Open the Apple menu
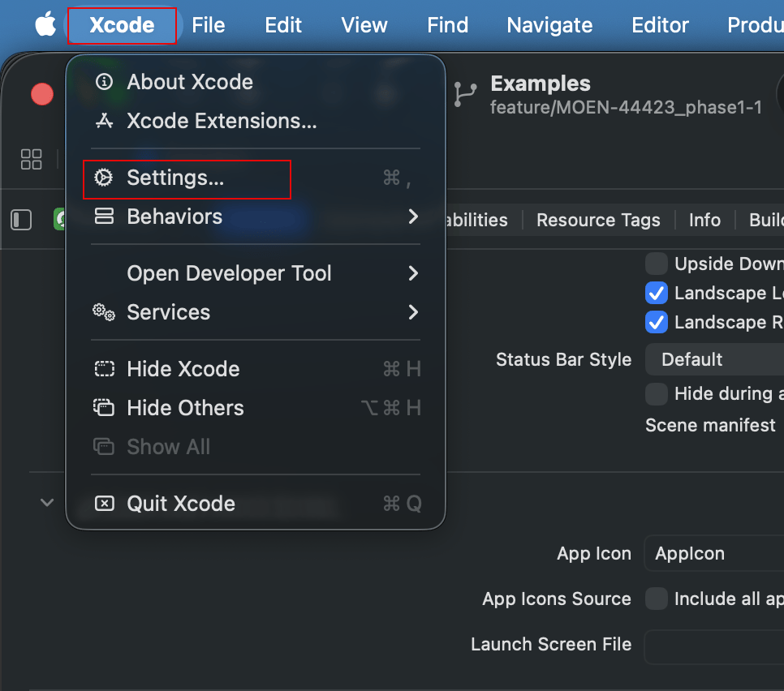This screenshot has height=691, width=784. pyautogui.click(x=45, y=24)
